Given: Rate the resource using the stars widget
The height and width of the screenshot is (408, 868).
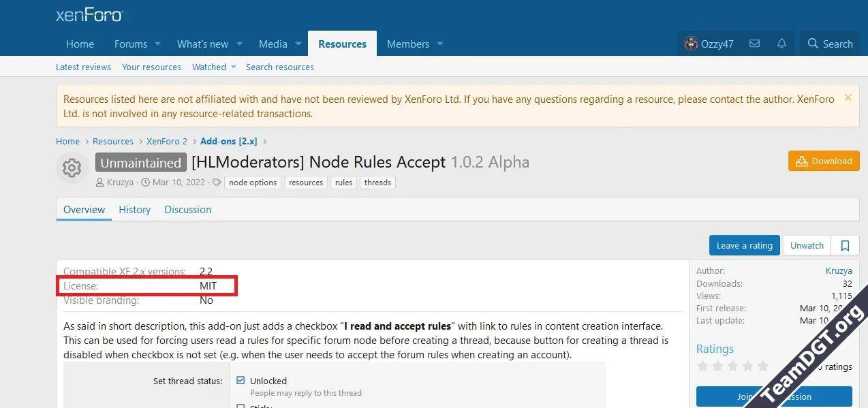Looking at the screenshot, I should click(x=733, y=366).
